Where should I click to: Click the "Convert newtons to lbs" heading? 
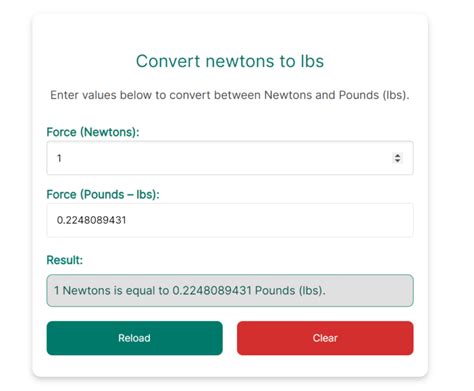pos(230,61)
